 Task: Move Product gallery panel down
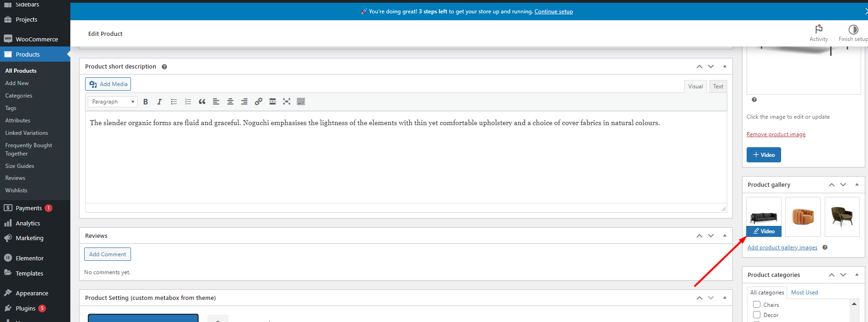(x=843, y=184)
